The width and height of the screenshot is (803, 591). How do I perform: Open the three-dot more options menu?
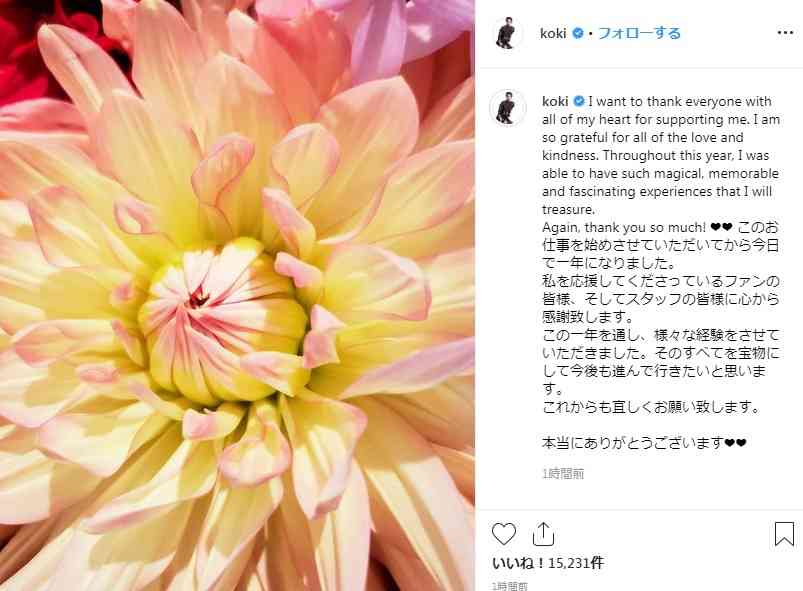(785, 33)
